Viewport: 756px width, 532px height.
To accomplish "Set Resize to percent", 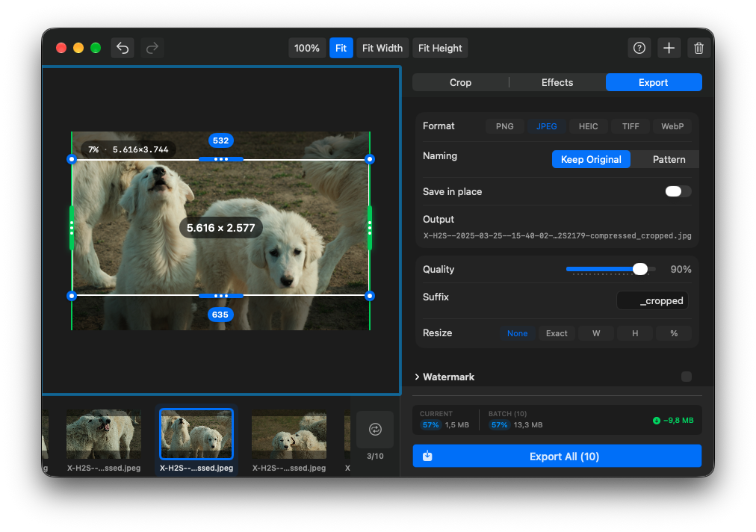I will coord(674,333).
